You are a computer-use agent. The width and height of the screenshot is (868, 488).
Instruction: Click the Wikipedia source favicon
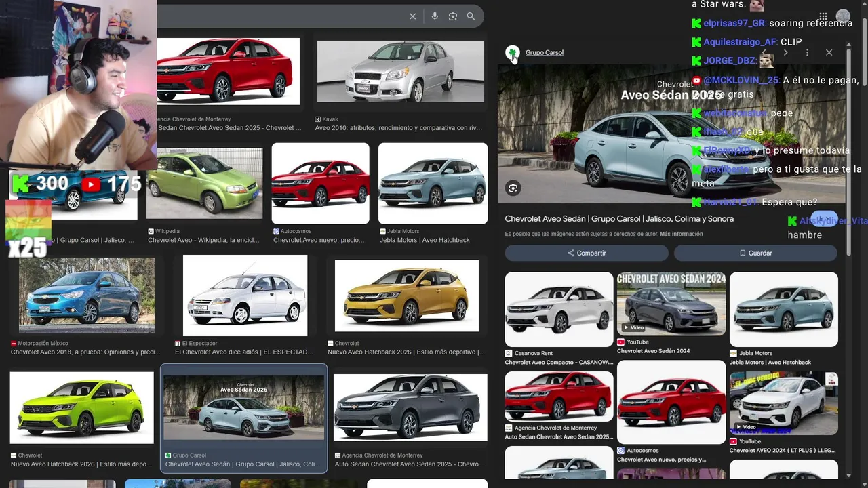pyautogui.click(x=151, y=231)
